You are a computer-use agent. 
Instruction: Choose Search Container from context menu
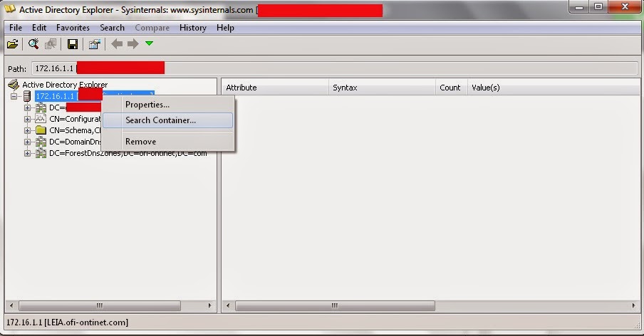pos(160,120)
